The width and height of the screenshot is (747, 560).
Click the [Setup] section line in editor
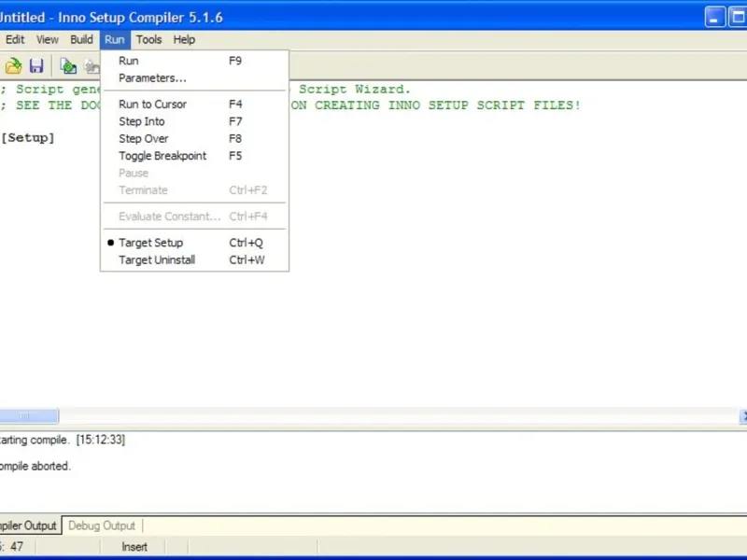point(28,138)
